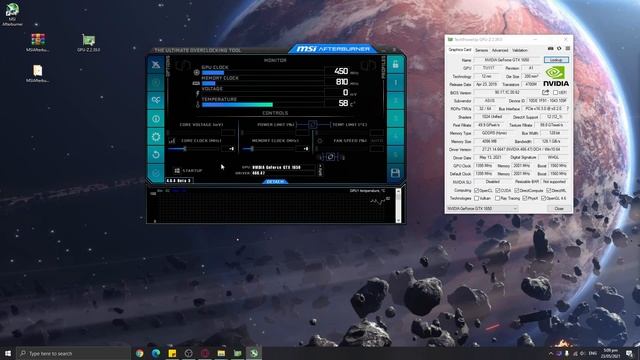The image size is (640, 360).
Task: Click the Core Clock slider handle
Action: click(x=185, y=149)
